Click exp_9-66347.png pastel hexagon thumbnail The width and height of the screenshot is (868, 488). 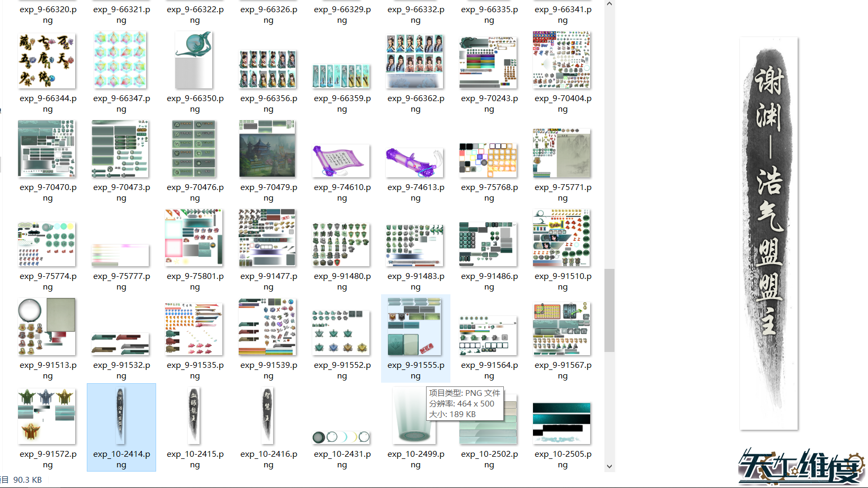click(x=120, y=60)
